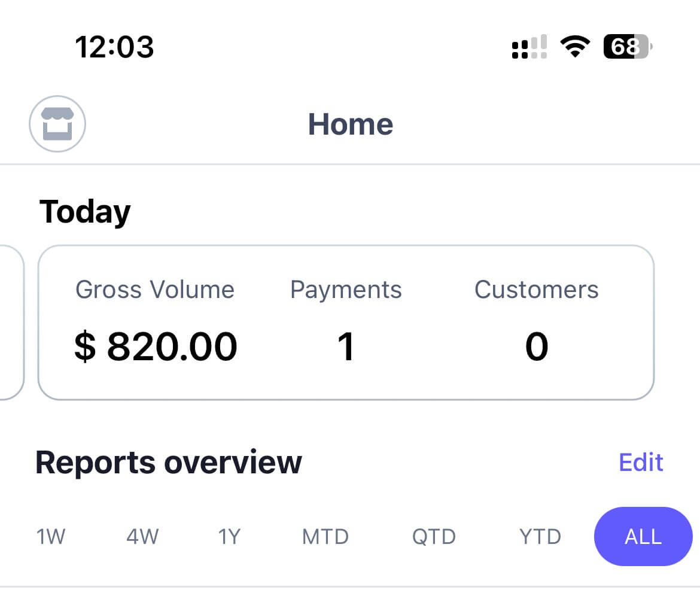Select the MTD range filter
This screenshot has width=700, height=602.
tap(325, 537)
